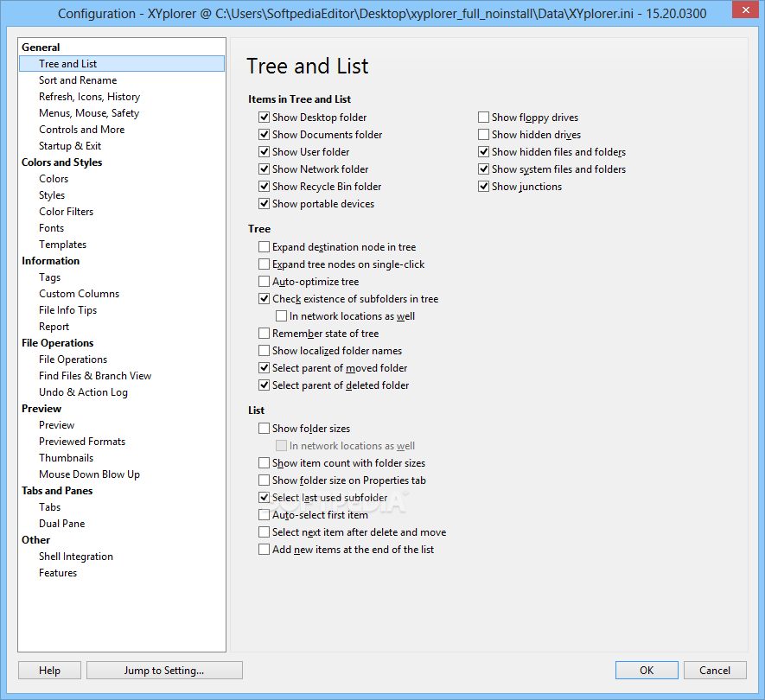Go to Shell Integration page
The height and width of the screenshot is (700, 765).
pos(76,557)
